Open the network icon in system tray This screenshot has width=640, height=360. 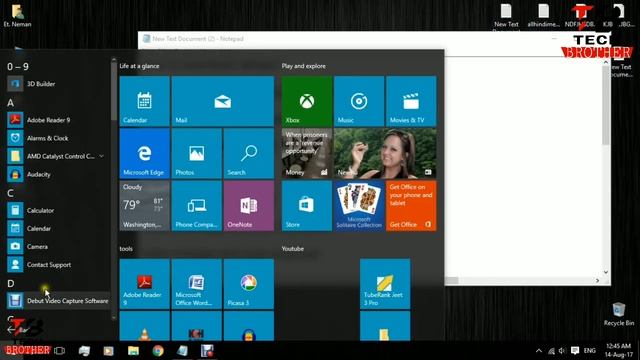click(551, 351)
